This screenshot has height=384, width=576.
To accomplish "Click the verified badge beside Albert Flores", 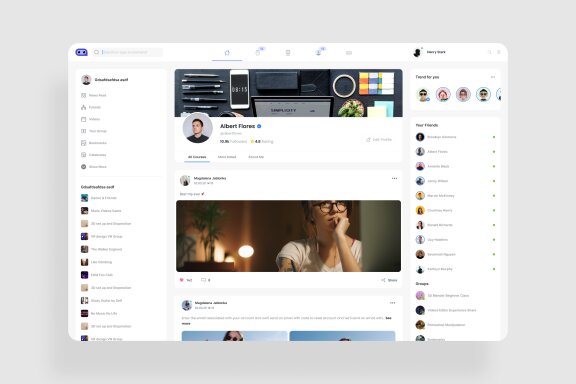I will coord(259,126).
